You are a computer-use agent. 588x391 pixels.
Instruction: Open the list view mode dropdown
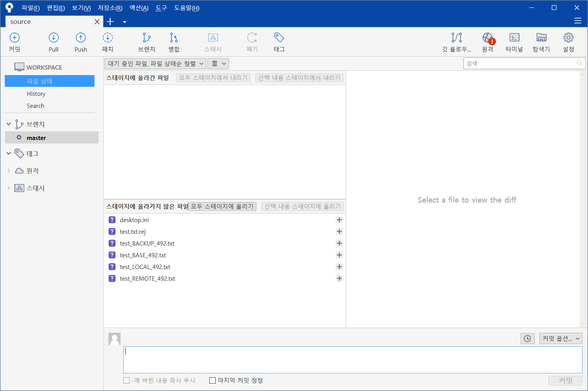point(218,64)
